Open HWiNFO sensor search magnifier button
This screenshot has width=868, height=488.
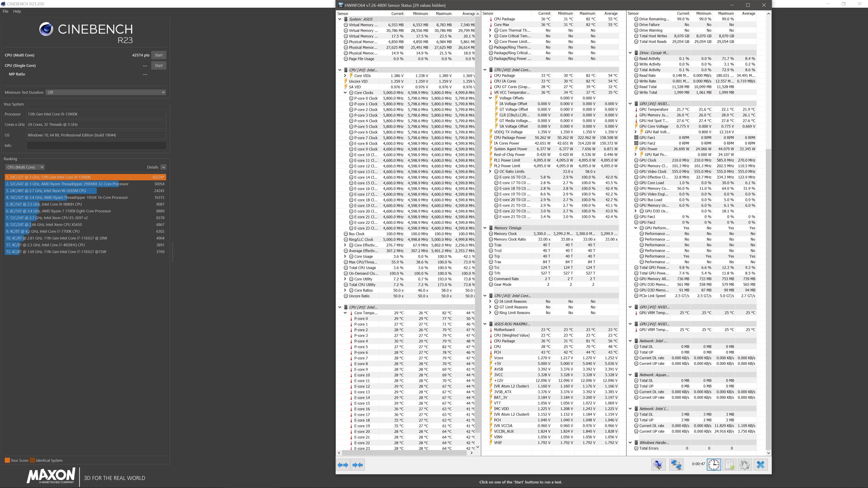(658, 465)
